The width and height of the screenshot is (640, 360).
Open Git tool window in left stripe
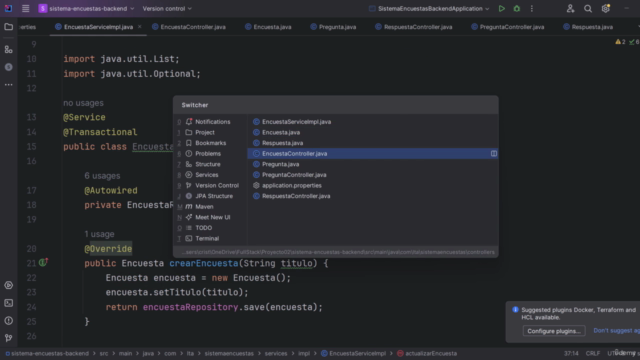pyautogui.click(x=8, y=338)
